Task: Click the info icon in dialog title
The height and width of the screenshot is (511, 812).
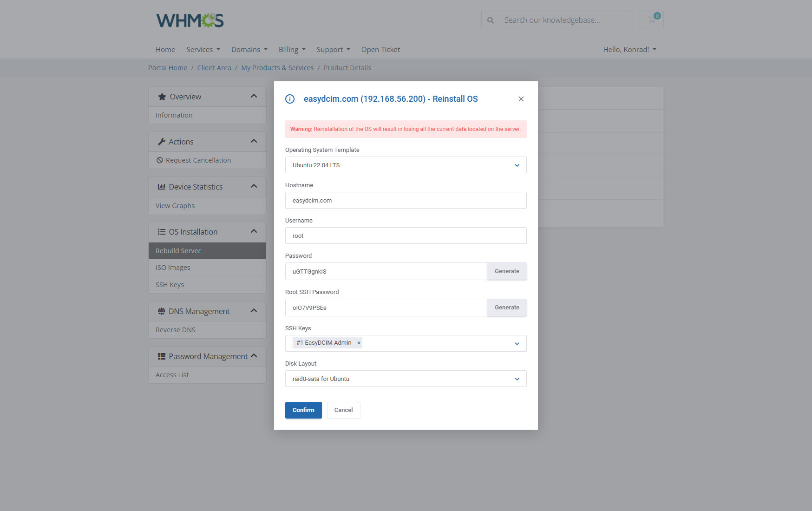Action: tap(290, 99)
